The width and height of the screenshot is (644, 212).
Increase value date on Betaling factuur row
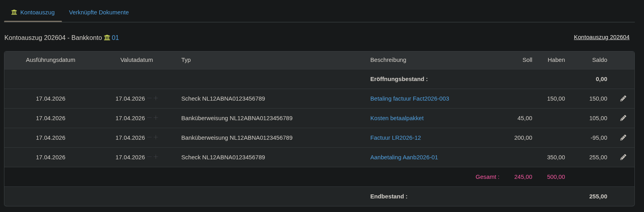tap(156, 98)
